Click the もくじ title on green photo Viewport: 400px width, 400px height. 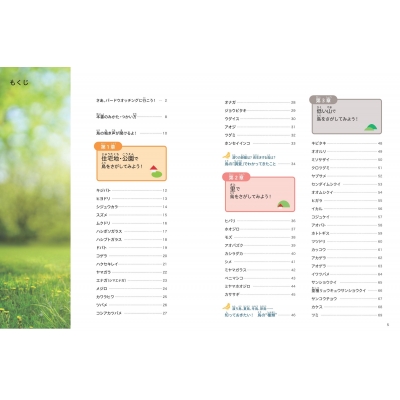(19, 82)
